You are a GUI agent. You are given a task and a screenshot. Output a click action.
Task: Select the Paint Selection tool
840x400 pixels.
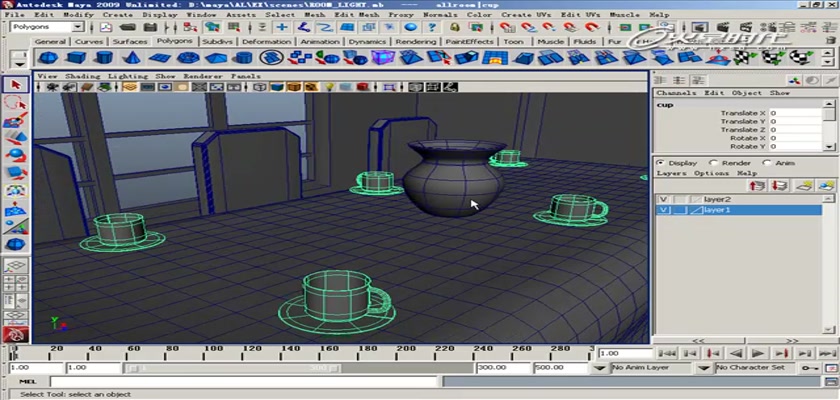16,120
